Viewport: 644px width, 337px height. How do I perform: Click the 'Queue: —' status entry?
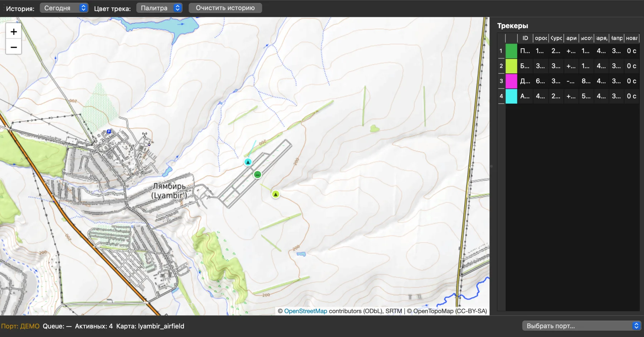[x=57, y=326]
